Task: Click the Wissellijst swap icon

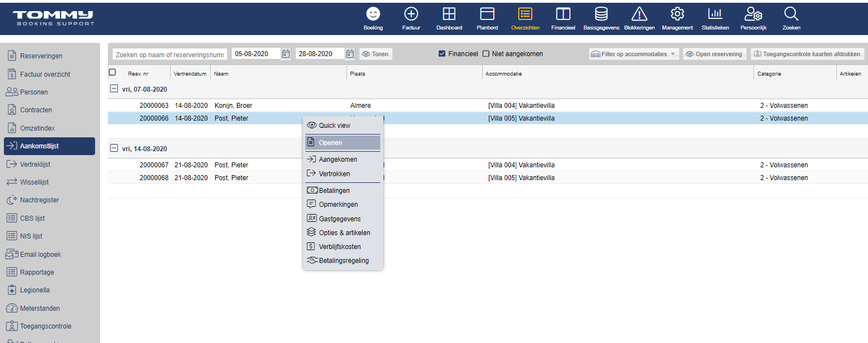Action: click(12, 182)
